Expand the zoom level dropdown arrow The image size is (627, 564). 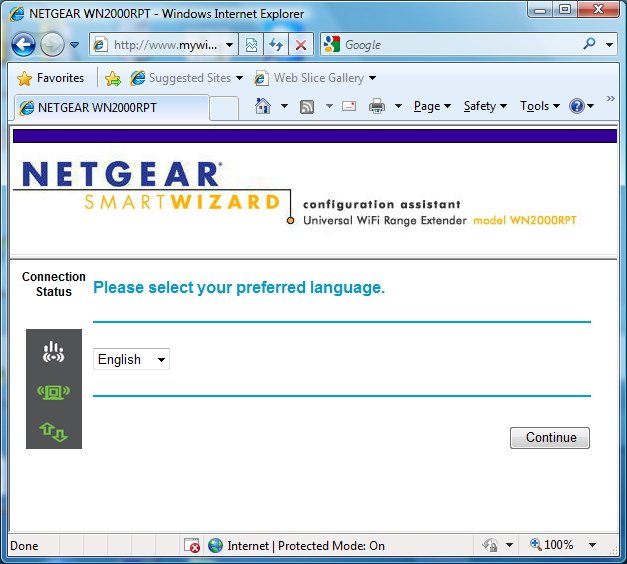pyautogui.click(x=593, y=545)
